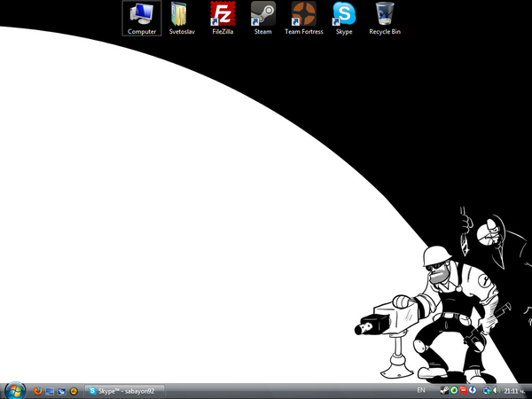Viewport: 532px width, 399px height.
Task: Select the Skype desktop shortcut
Action: point(344,18)
